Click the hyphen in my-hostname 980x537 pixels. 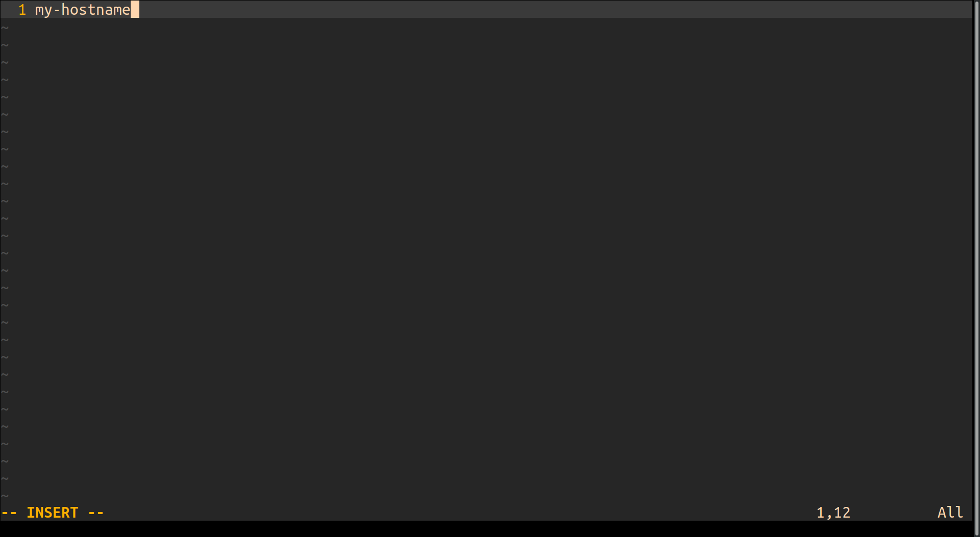57,10
